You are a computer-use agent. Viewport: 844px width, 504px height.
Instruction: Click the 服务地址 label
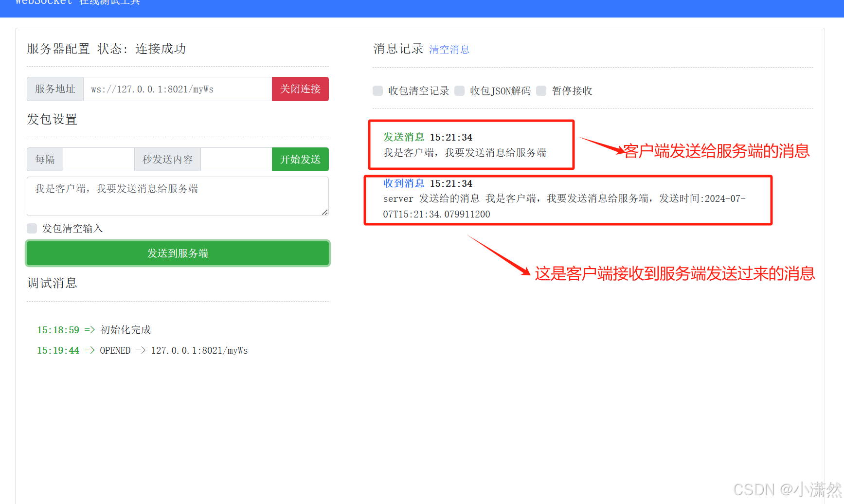(55, 89)
